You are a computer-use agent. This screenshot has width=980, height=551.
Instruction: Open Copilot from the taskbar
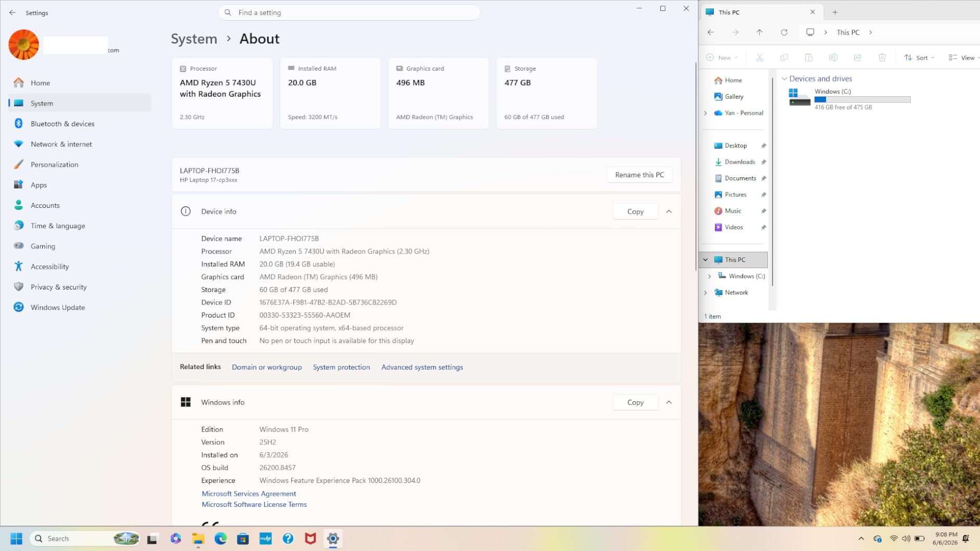(176, 539)
